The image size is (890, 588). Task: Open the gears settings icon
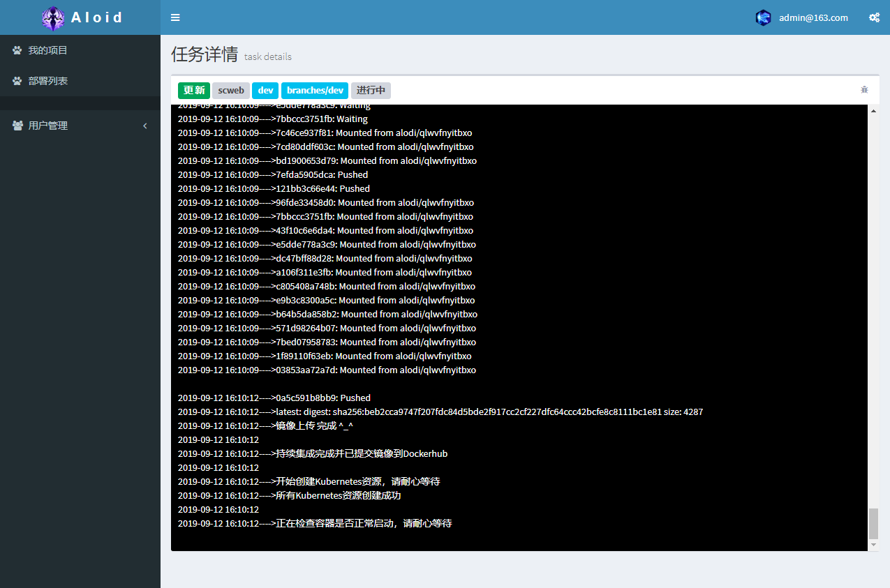point(874,17)
